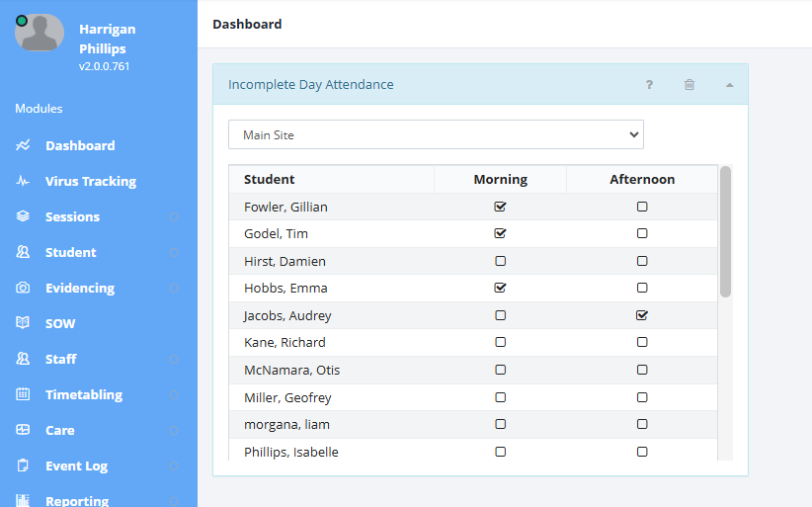Expand the Timetabling submenu circle indicator
This screenshot has height=507, width=812.
[x=174, y=394]
